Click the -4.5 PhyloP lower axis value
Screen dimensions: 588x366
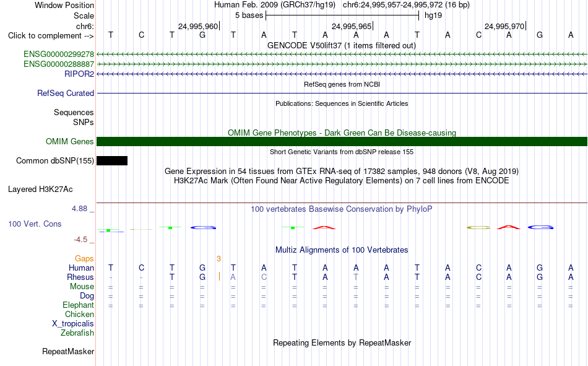click(x=80, y=240)
